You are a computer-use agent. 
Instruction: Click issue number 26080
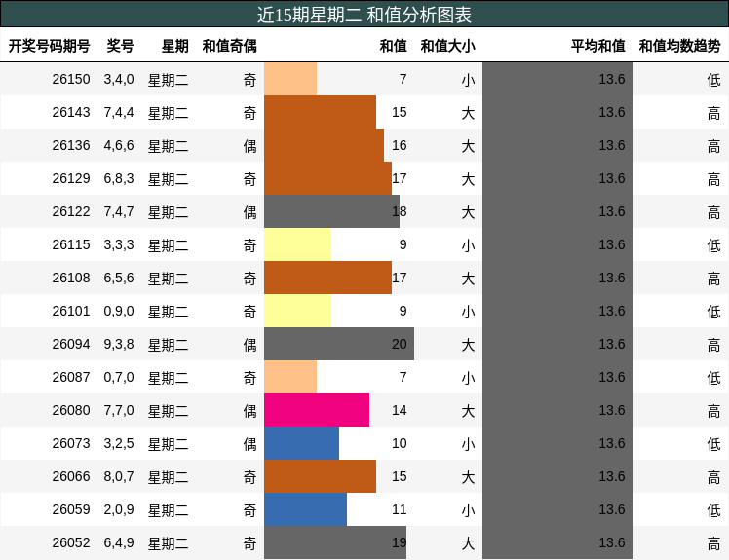tap(71, 410)
